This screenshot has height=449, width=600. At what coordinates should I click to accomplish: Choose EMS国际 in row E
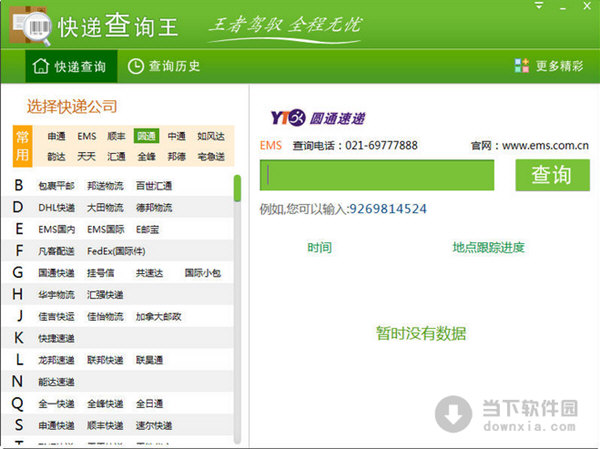[106, 230]
